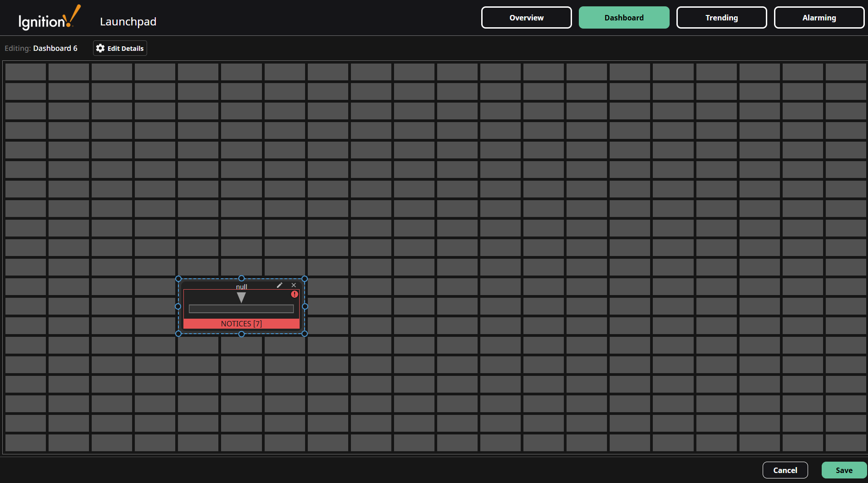
Task: Click the down-arrow marker above the widget gauge
Action: 241,298
